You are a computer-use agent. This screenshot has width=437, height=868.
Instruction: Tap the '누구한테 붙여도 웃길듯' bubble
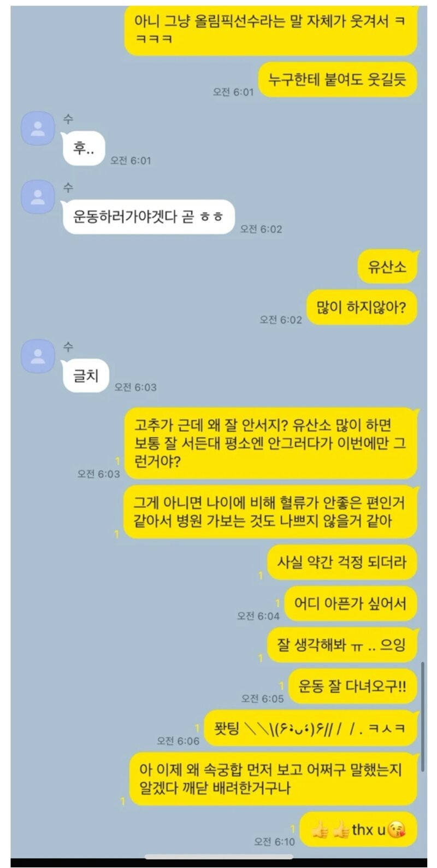[338, 80]
